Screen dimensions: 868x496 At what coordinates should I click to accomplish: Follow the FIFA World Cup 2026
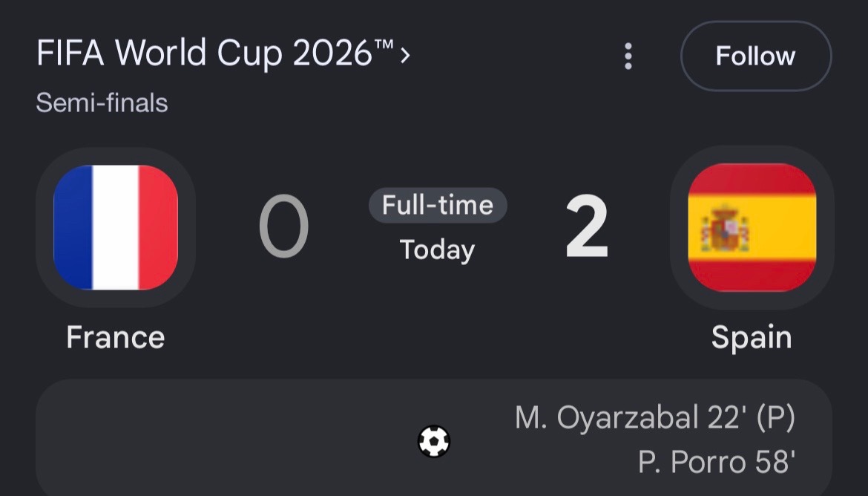click(756, 56)
